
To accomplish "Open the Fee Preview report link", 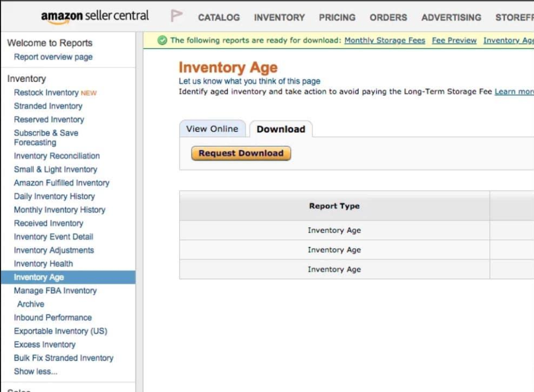I will point(454,41).
